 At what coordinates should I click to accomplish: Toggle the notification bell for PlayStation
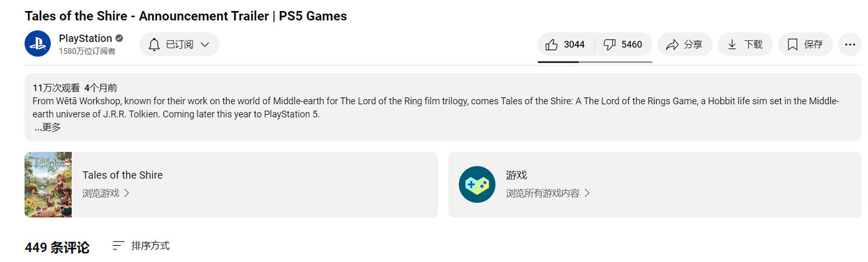(154, 45)
